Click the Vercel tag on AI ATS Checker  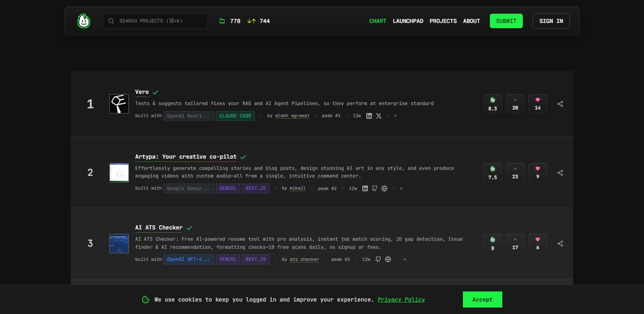click(x=228, y=260)
